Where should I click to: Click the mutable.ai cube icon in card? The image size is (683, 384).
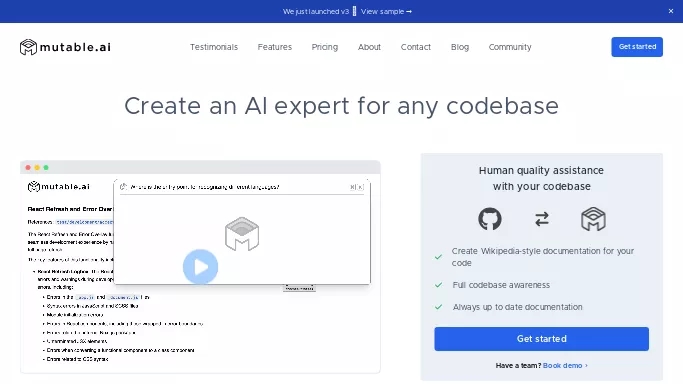coord(593,219)
